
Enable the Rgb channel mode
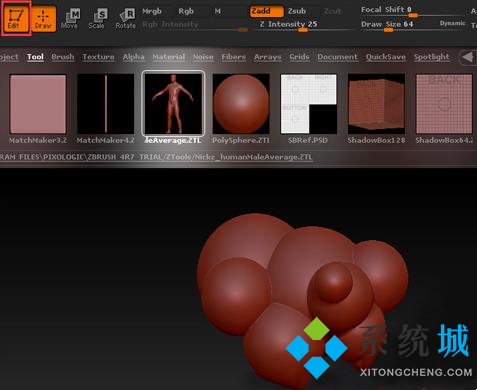[186, 11]
